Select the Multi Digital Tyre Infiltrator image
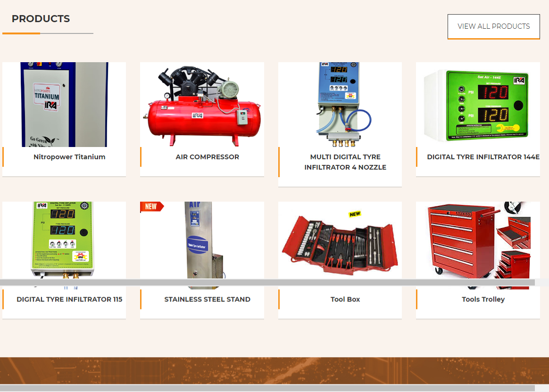This screenshot has width=549, height=392. click(340, 105)
